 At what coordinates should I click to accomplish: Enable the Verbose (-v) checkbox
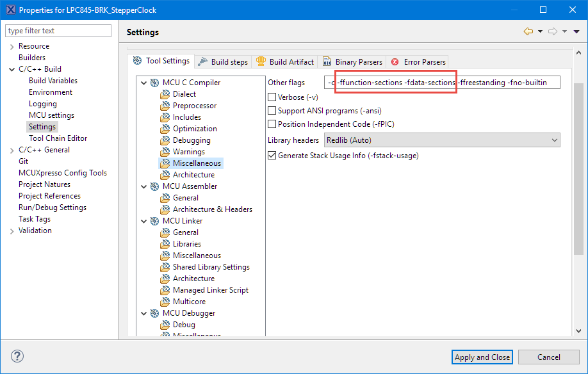tap(272, 97)
